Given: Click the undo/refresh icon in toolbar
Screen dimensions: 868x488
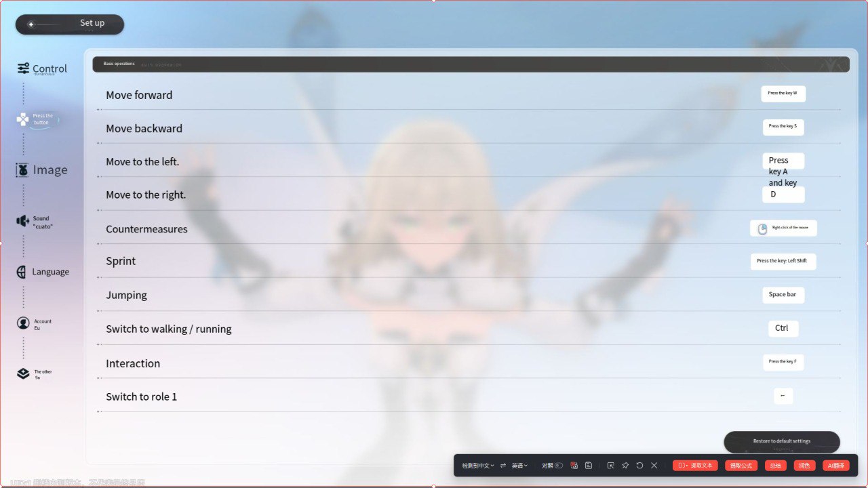Looking at the screenshot, I should point(639,466).
